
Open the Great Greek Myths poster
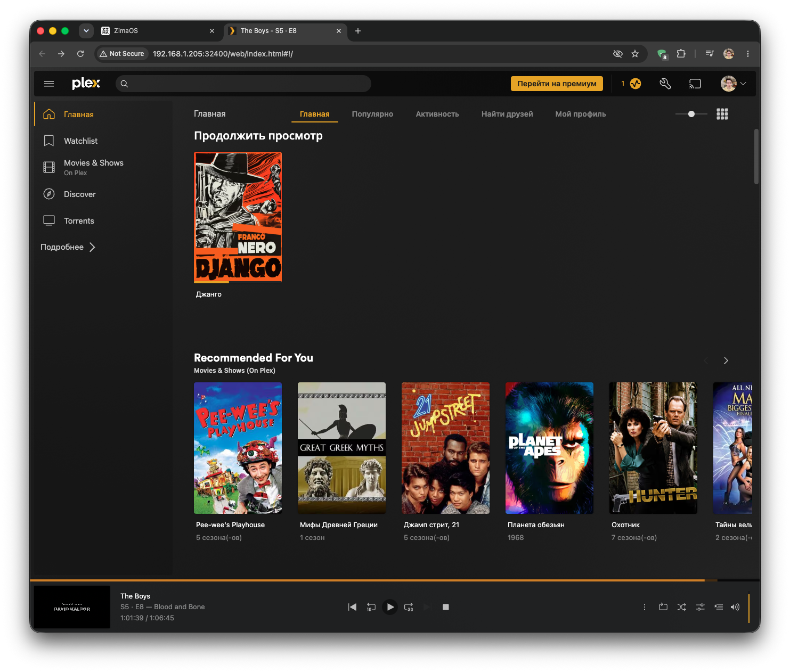pyautogui.click(x=341, y=448)
